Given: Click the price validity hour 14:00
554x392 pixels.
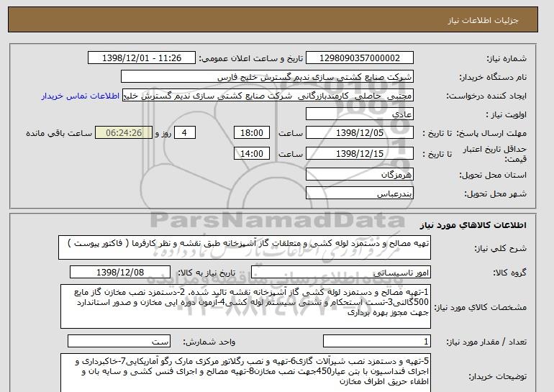Looking at the screenshot, I should click(252, 154).
